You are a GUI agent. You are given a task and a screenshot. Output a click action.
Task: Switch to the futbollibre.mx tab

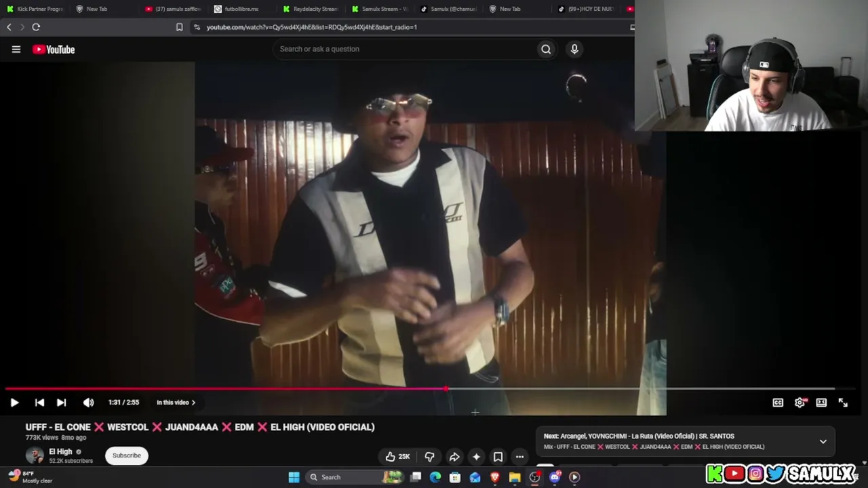click(x=241, y=9)
